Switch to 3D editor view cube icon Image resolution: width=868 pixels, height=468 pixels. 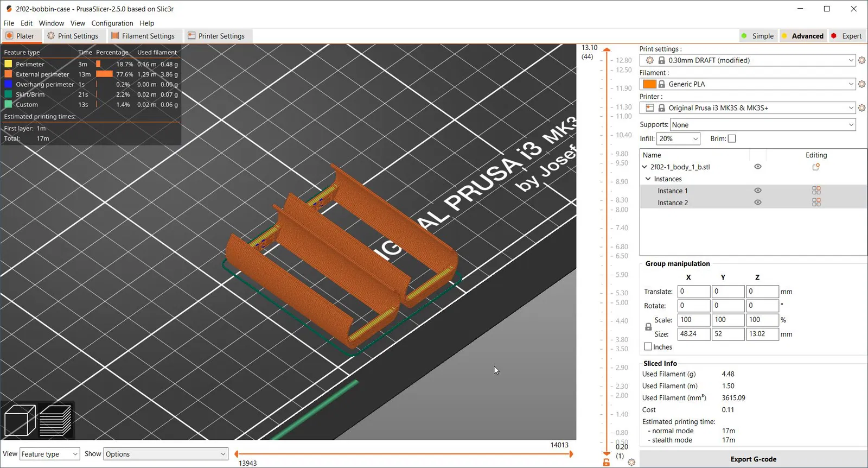point(19,421)
